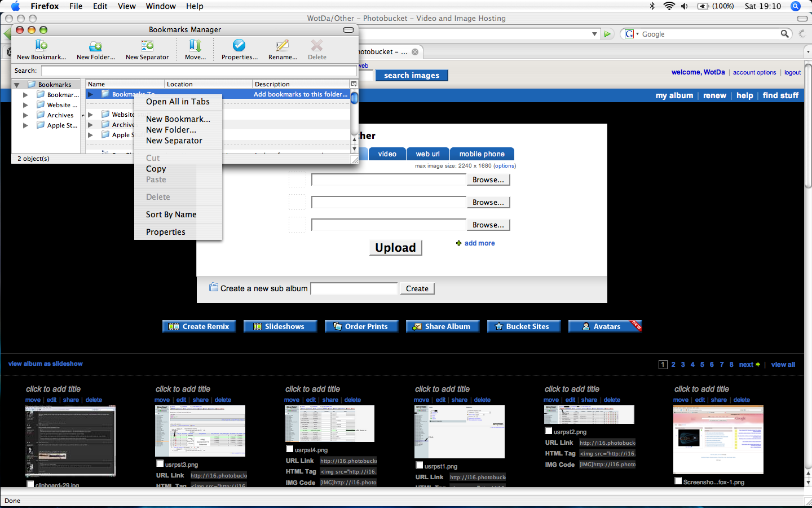Open the Apple menu
This screenshot has width=812, height=508.
pyautogui.click(x=15, y=6)
